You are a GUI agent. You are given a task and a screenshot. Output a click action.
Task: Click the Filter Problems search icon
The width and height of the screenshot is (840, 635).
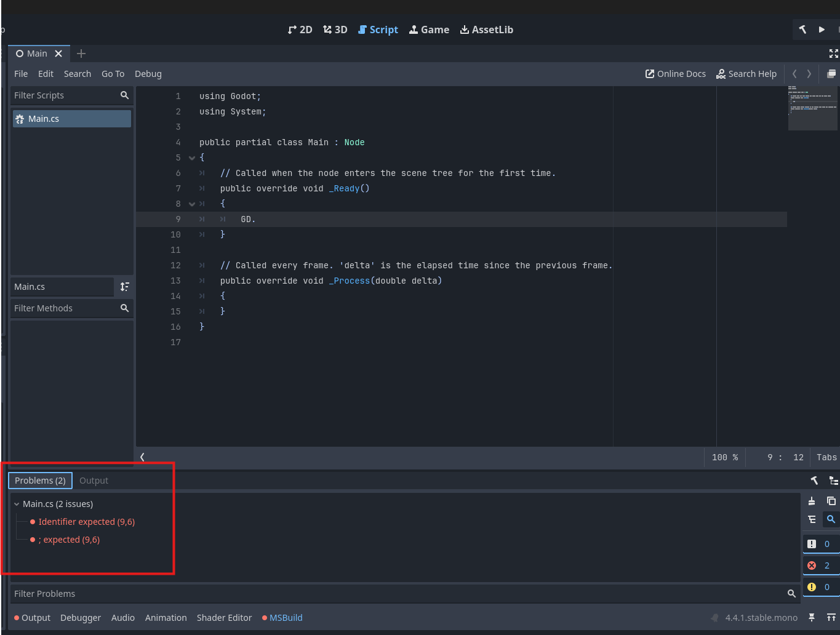tap(791, 594)
